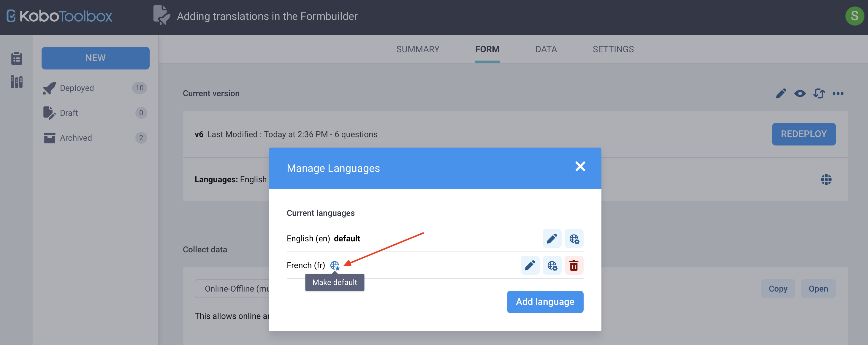This screenshot has height=345, width=868.
Task: Open the SETTINGS tab
Action: [x=613, y=49]
